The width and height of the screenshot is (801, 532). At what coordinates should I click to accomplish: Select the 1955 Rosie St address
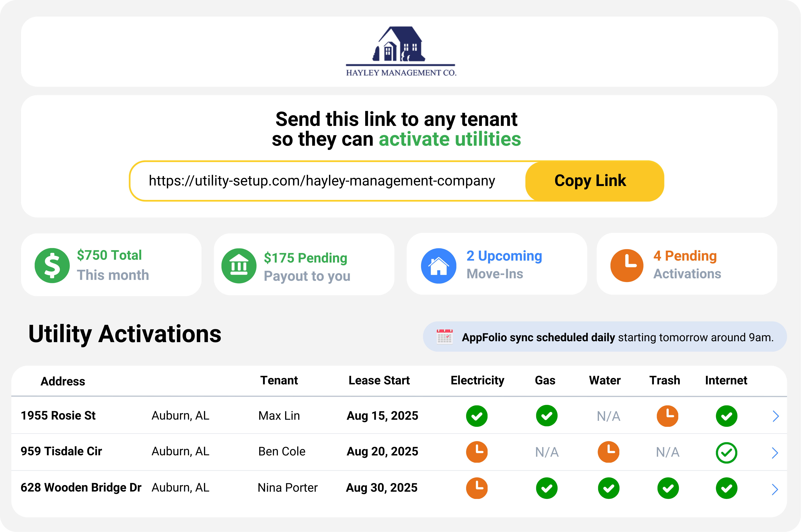point(58,416)
